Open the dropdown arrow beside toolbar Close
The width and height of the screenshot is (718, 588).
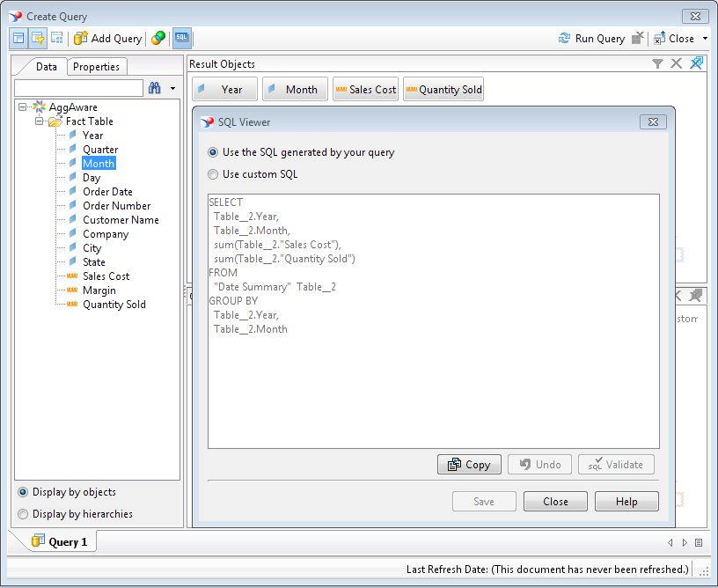(705, 39)
